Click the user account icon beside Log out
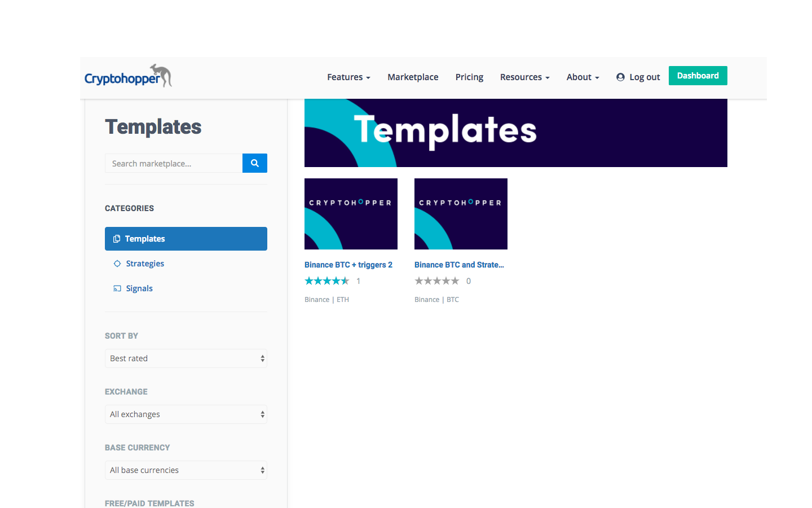Image resolution: width=812 pixels, height=508 pixels. coord(620,77)
